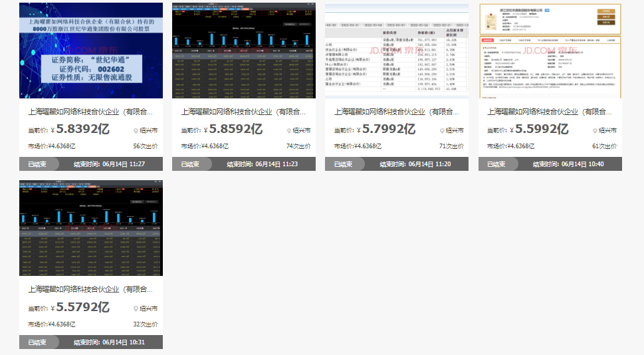Click 市场价 ¥4.6368亿 on 74次出价 card
The image size is (644, 355).
click(x=205, y=146)
